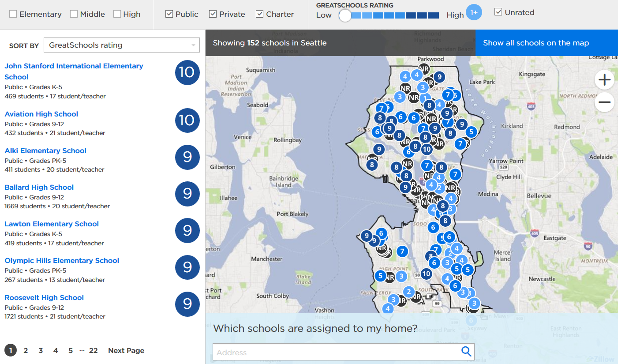This screenshot has width=618, height=364.
Task: Click John Stanford's rating 10 badge
Action: tap(187, 72)
